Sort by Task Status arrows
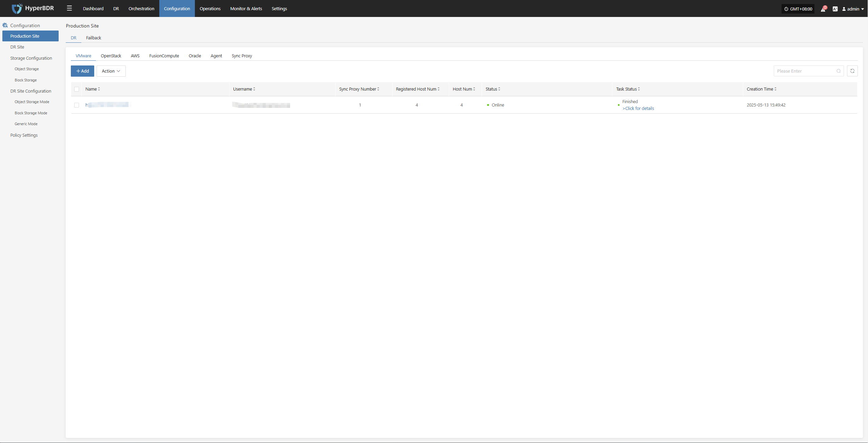This screenshot has height=443, width=868. pyautogui.click(x=639, y=89)
